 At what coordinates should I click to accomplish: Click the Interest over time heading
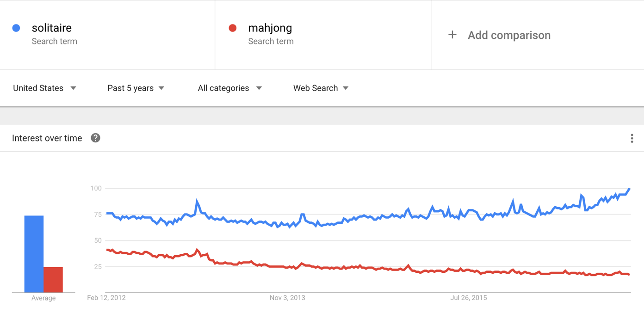[47, 138]
